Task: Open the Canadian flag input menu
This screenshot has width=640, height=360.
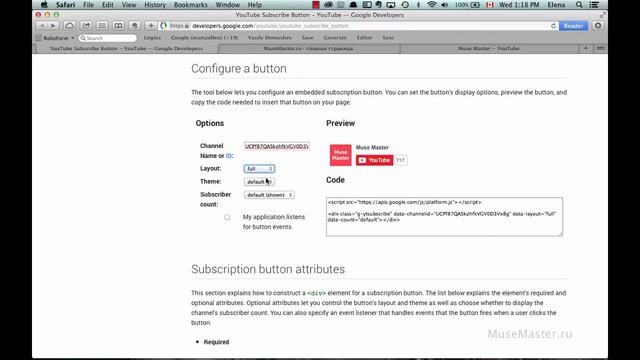Action: 490,5
